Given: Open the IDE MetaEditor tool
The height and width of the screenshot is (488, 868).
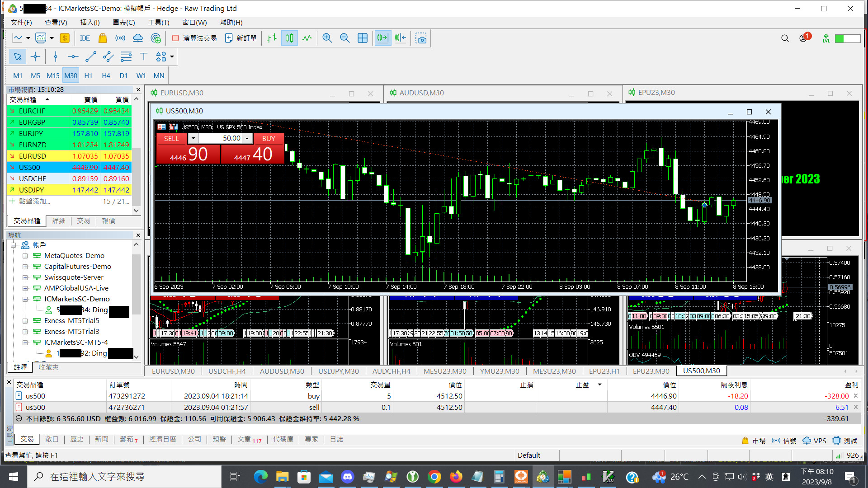Looking at the screenshot, I should pos(85,38).
